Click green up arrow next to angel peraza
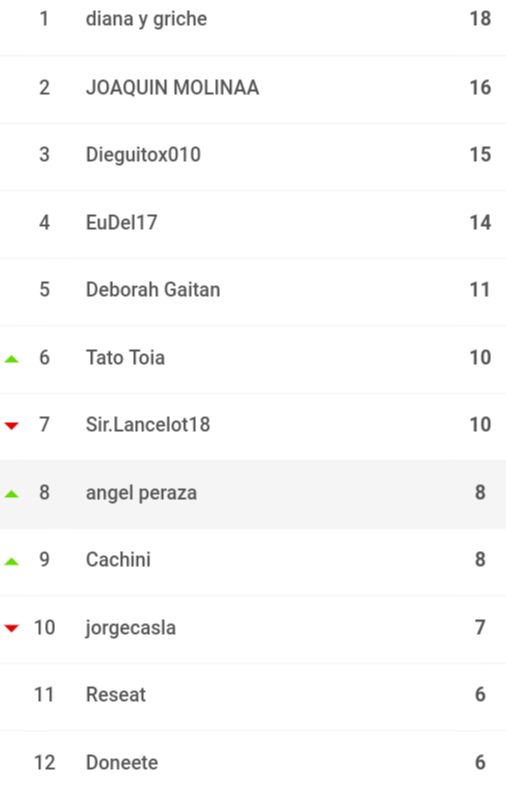This screenshot has height=786, width=506. coord(12,494)
